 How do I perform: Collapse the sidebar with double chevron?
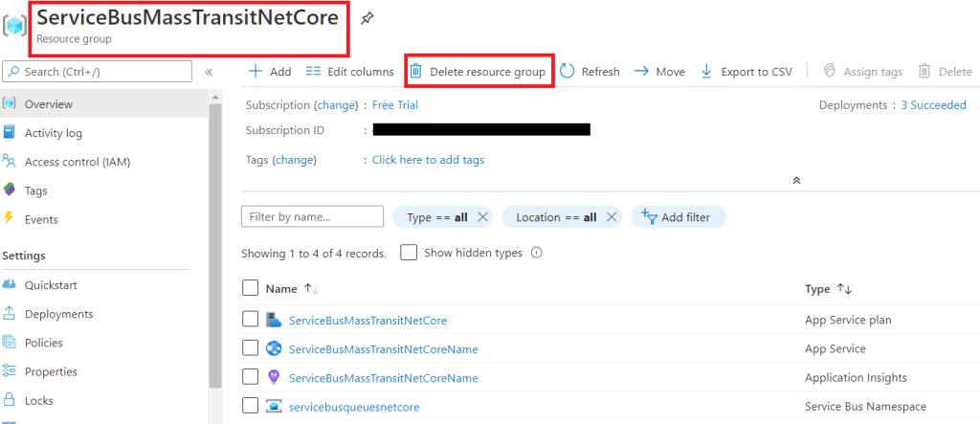209,72
